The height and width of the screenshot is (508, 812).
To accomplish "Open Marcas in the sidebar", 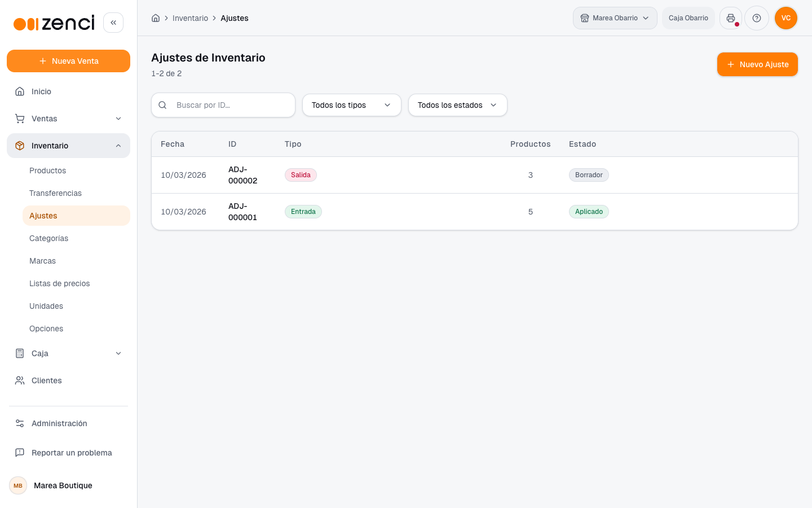I will pos(76,261).
